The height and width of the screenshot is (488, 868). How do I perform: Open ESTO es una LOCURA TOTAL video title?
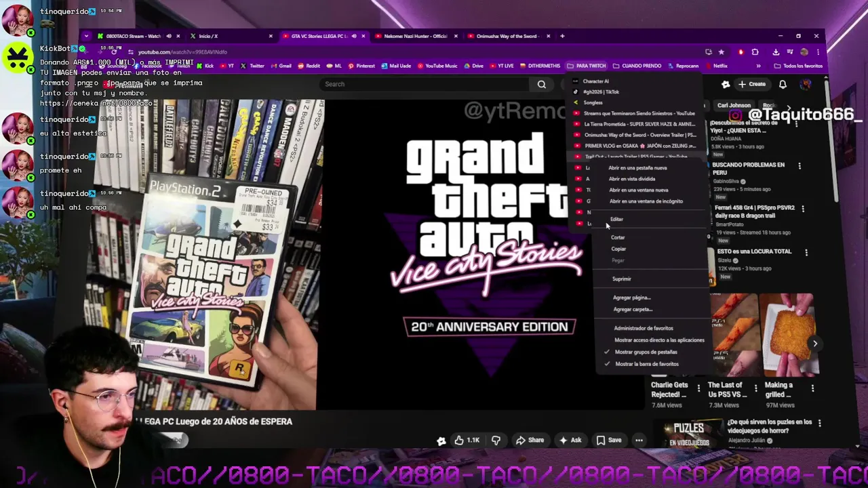(x=754, y=251)
